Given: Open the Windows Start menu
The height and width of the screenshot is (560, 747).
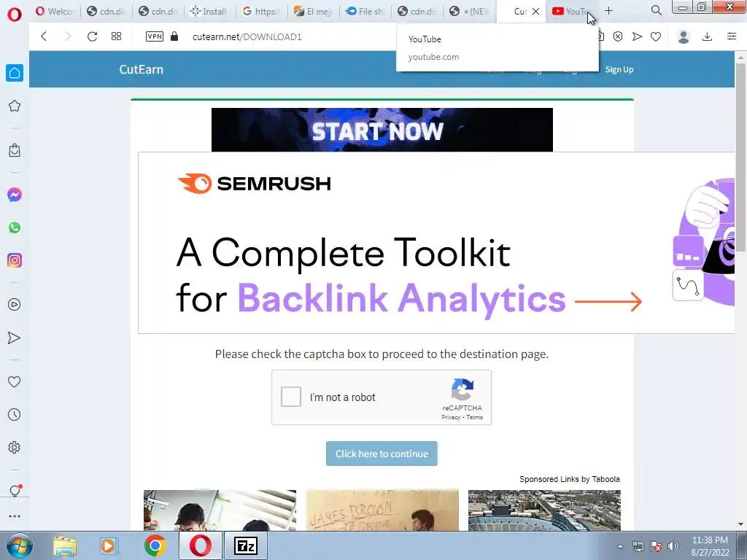Looking at the screenshot, I should pos(19,545).
